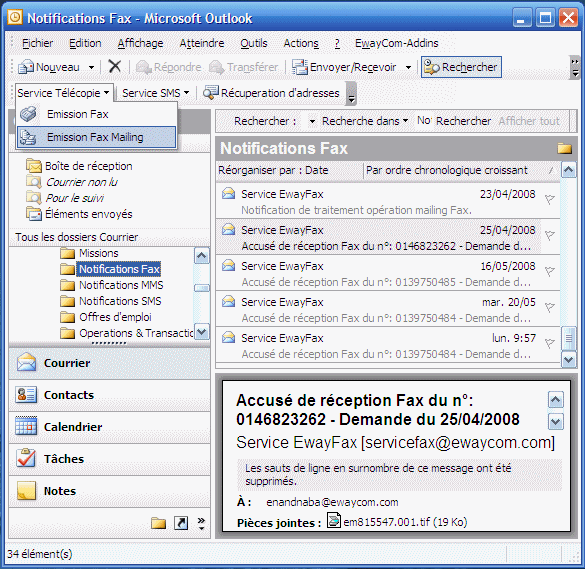Open the Envoyer/Recevoir dropdown arrow
Viewport: 585px width, 569px height.
[x=409, y=68]
